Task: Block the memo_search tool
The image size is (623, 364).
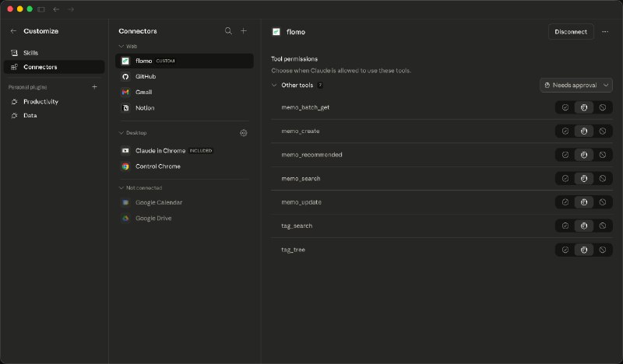Action: click(x=603, y=179)
